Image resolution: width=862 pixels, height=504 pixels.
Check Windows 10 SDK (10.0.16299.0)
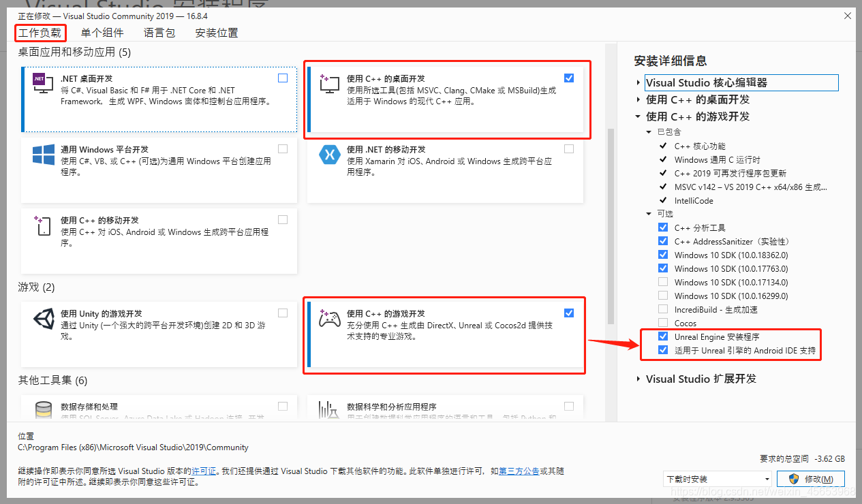click(x=663, y=296)
